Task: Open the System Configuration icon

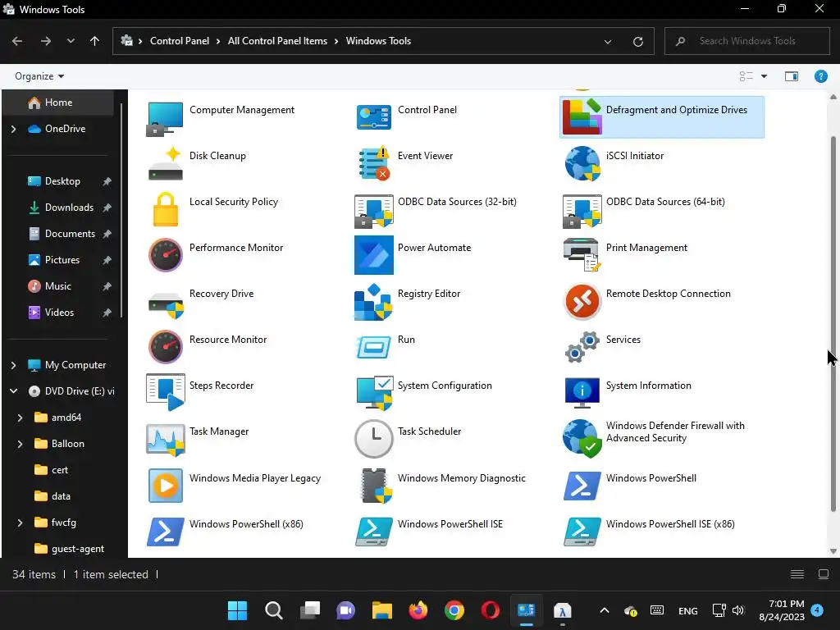Action: [373, 393]
